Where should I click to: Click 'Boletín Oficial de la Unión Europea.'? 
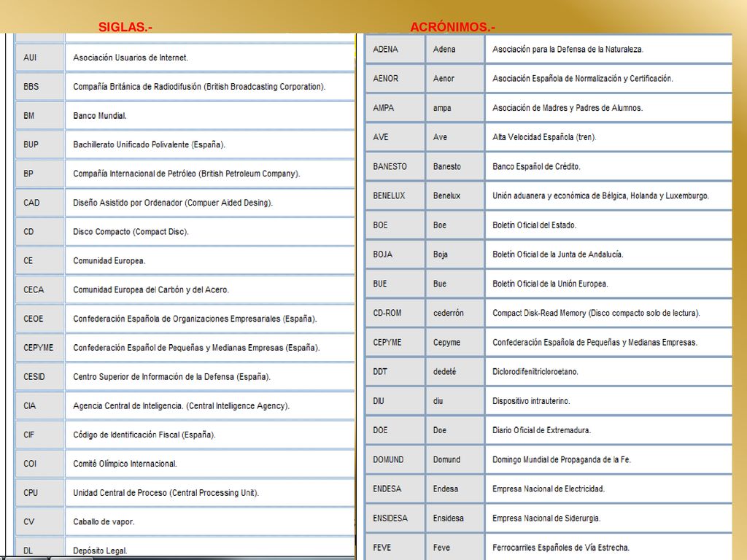(x=550, y=284)
